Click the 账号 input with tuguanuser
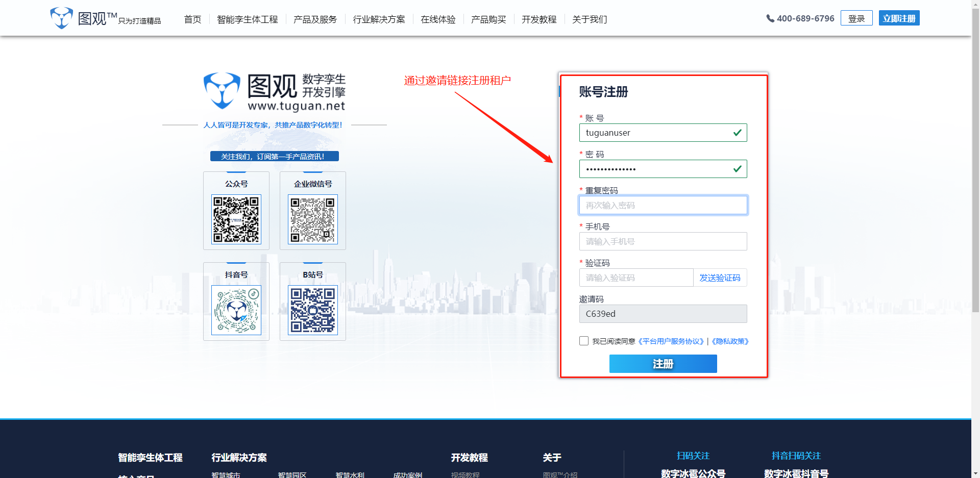Screen dimensions: 980x478 coord(663,133)
